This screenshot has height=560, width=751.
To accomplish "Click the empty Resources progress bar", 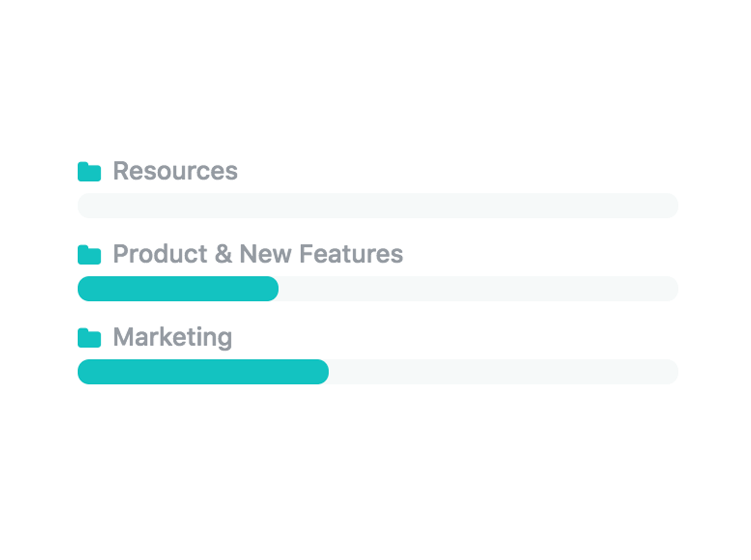I will pos(378,206).
